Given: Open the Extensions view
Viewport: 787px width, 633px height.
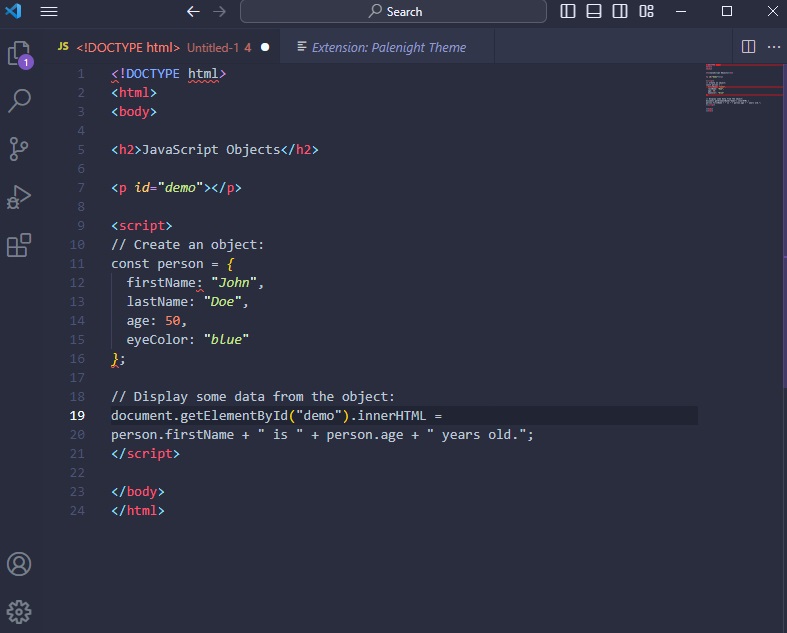Looking at the screenshot, I should [19, 245].
